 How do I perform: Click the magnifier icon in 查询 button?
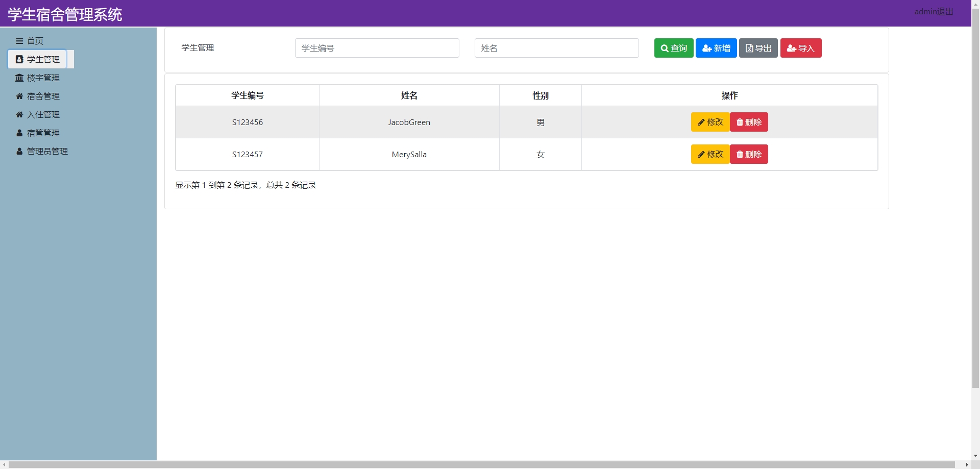pos(665,48)
